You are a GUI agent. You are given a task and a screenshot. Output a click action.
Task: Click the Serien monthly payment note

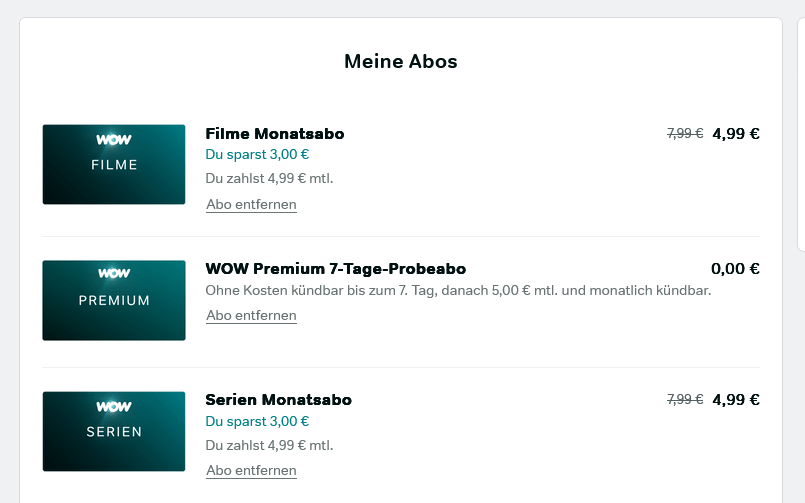click(269, 445)
